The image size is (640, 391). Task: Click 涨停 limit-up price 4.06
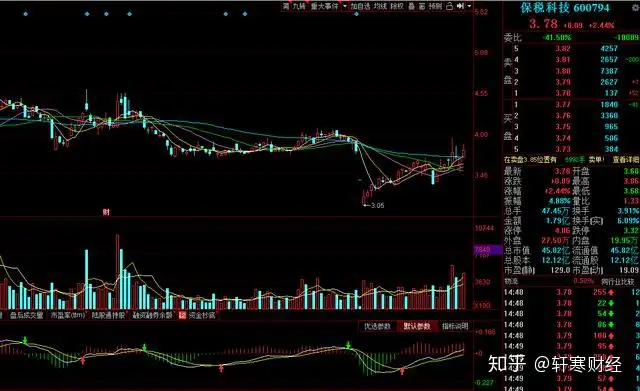click(562, 230)
